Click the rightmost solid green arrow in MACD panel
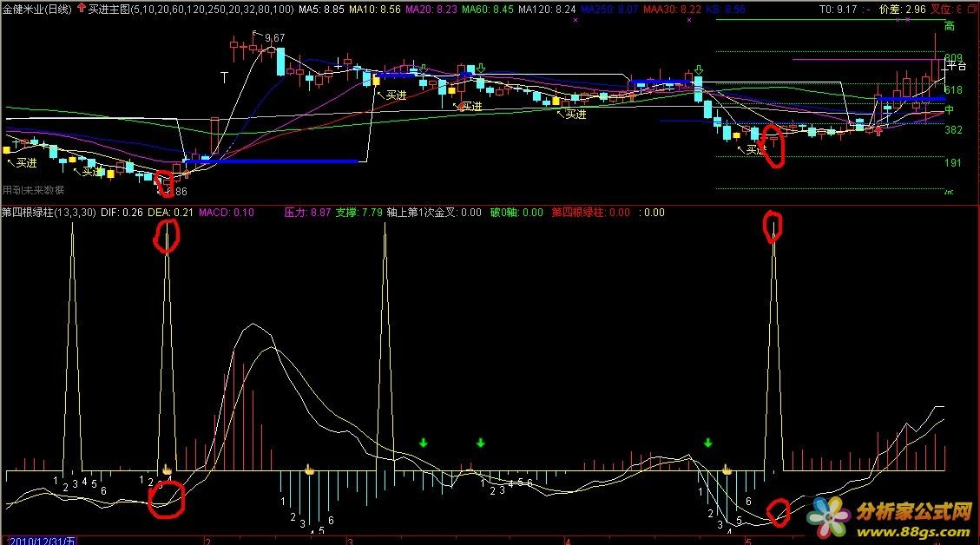This screenshot has width=980, height=545. (707, 443)
